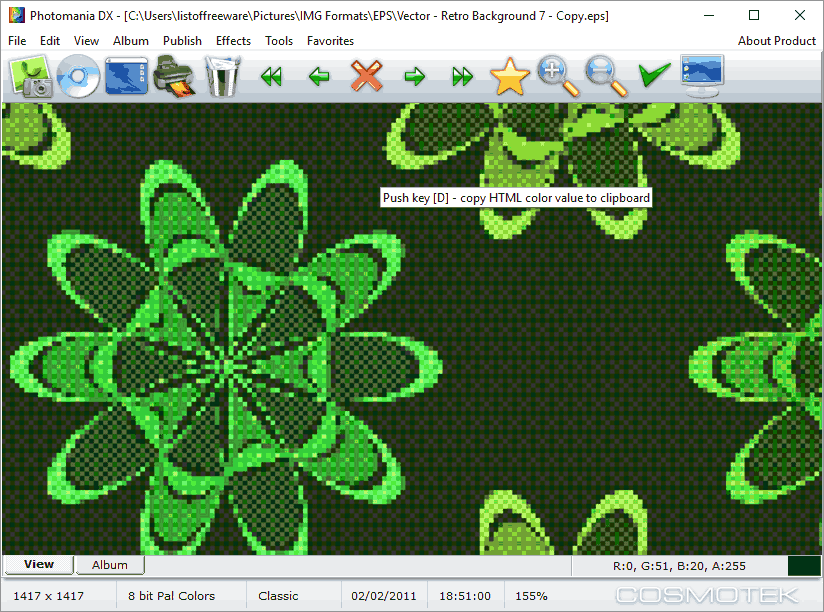Open the Publish menu
The image size is (824, 612).
[182, 41]
